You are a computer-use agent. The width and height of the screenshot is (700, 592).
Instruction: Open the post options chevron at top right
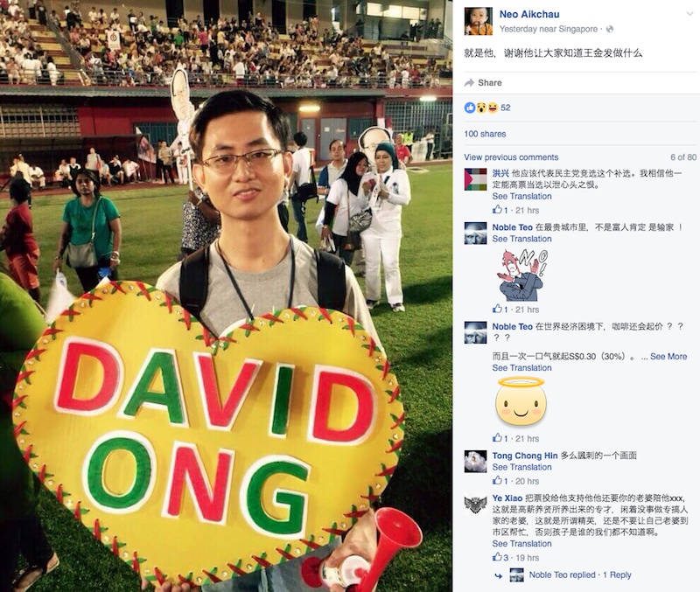pos(689,14)
